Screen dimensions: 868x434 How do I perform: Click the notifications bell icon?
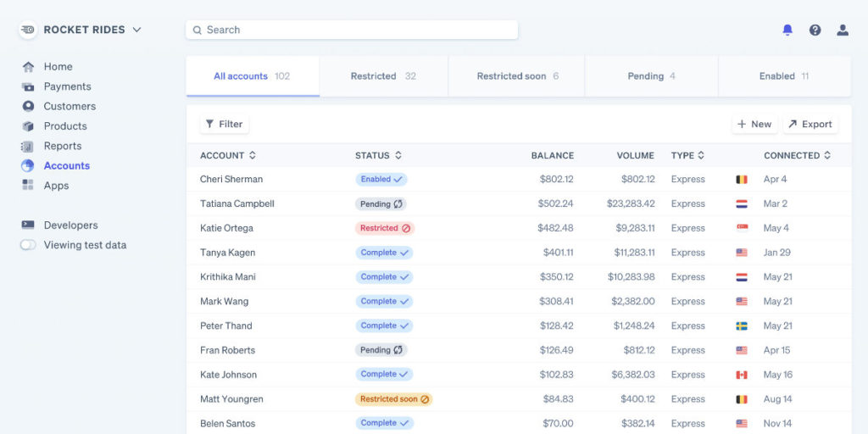787,30
